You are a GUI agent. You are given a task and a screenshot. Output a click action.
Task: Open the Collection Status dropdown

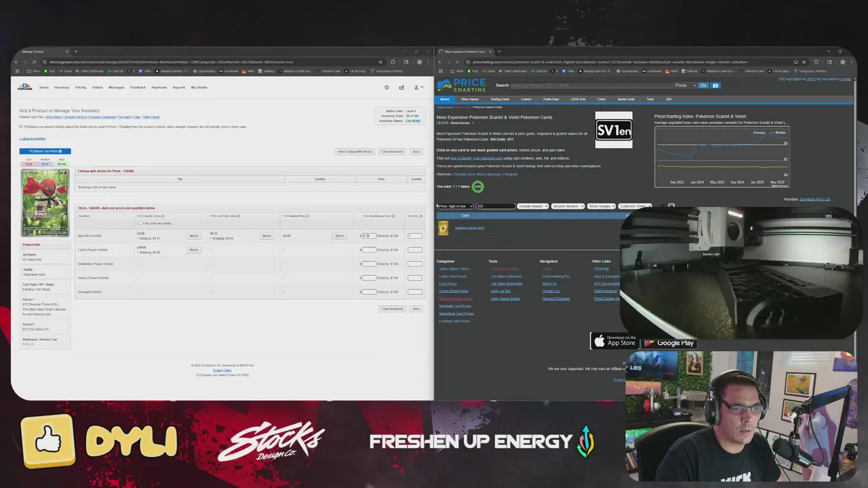click(635, 206)
